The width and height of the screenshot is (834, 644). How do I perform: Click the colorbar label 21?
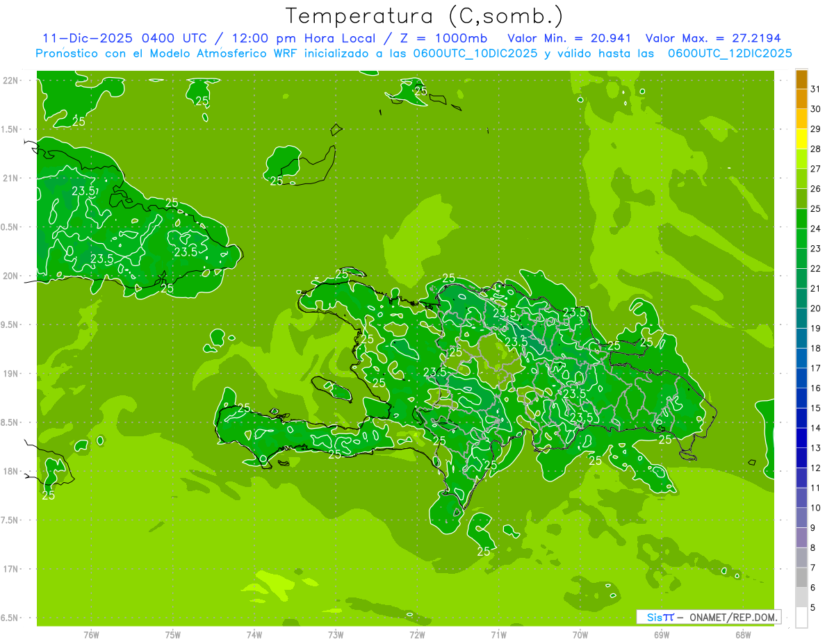pos(815,288)
